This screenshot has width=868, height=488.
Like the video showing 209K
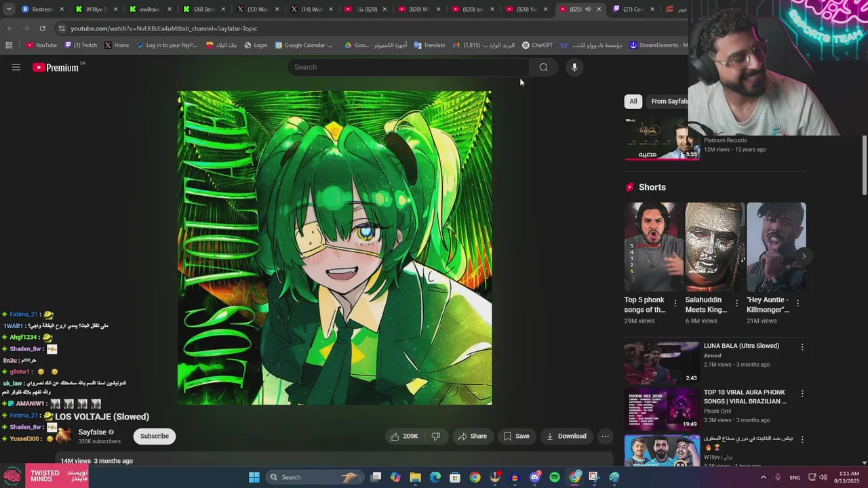pos(404,436)
